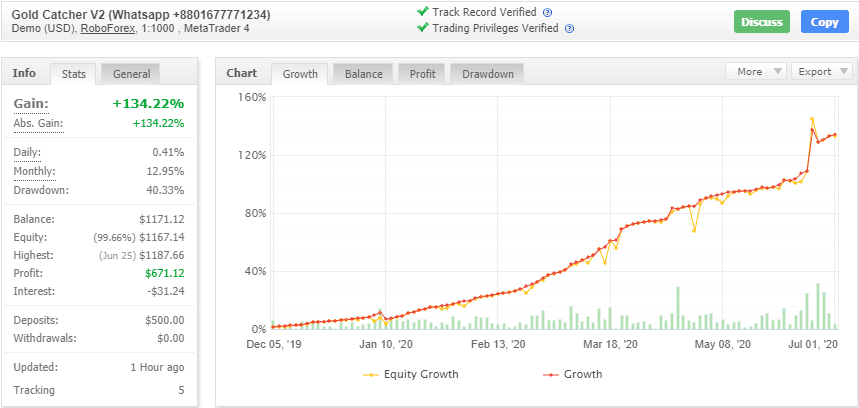Click the Info panel header
Viewport: 859px width, 408px height.
[x=24, y=73]
